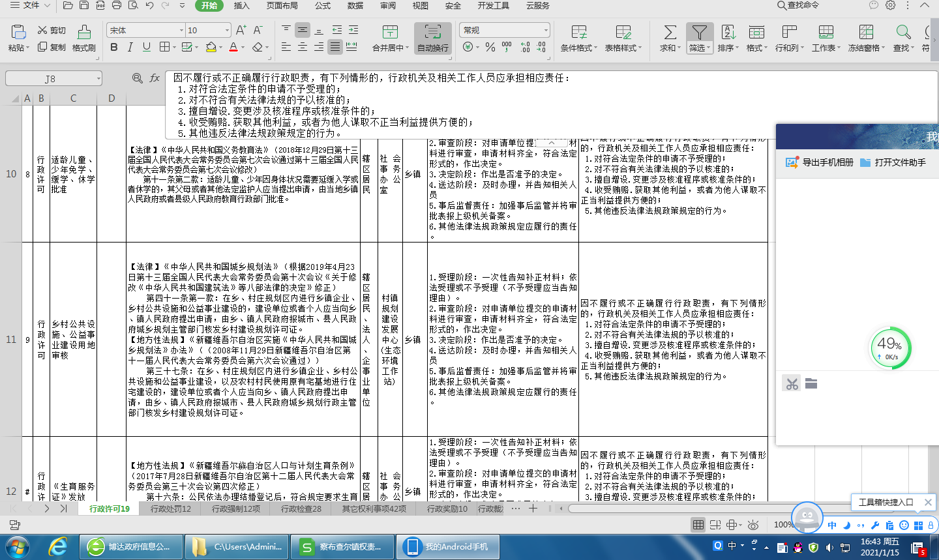The height and width of the screenshot is (560, 939).
Task: Undo the last action
Action: click(x=149, y=6)
